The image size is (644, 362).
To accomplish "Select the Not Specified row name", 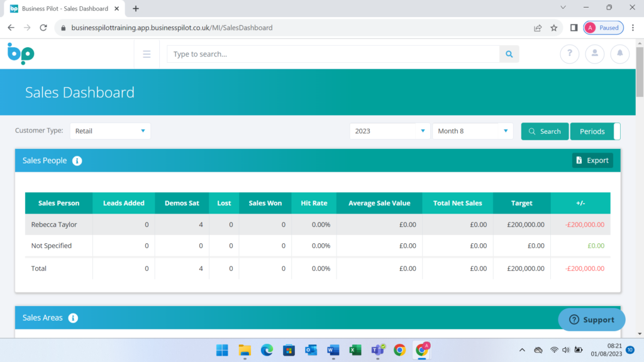I will pyautogui.click(x=52, y=246).
